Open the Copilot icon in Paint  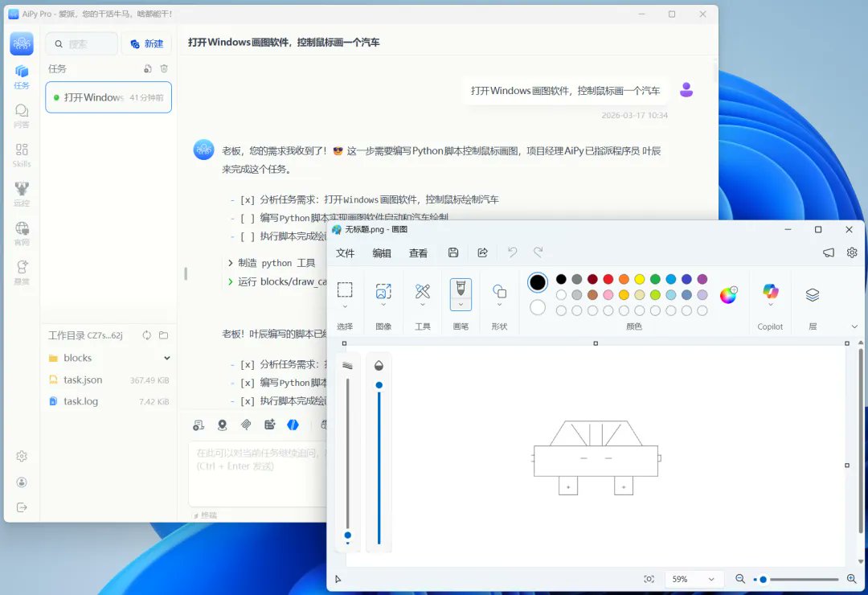coord(770,291)
